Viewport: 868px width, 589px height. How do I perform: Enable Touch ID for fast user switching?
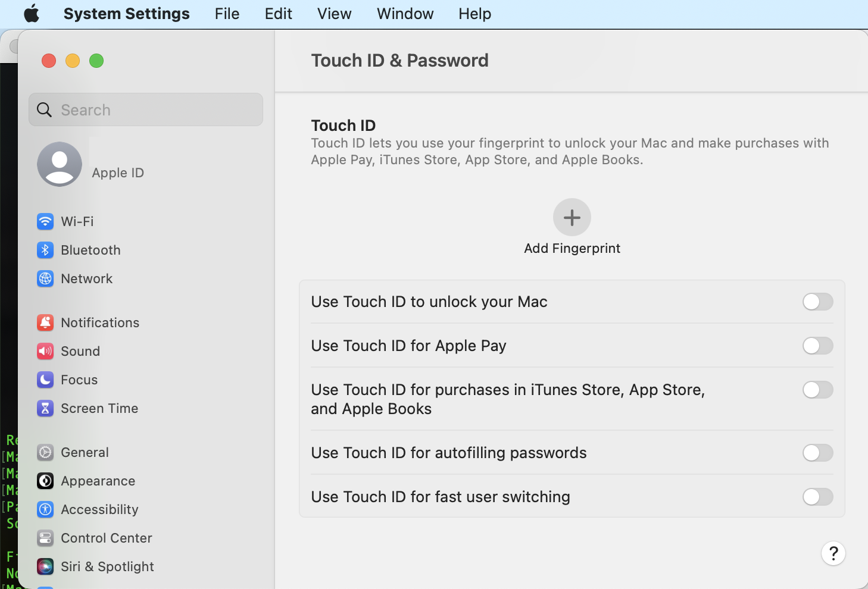point(817,497)
